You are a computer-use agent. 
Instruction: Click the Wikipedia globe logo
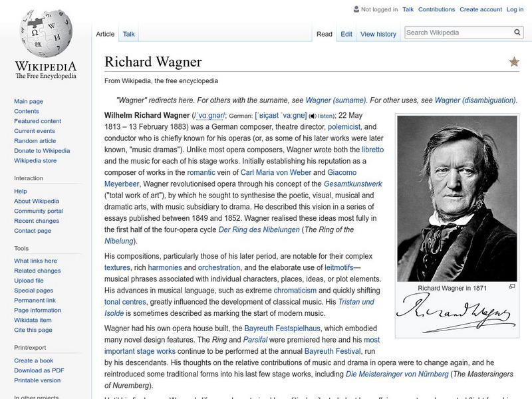(x=46, y=33)
